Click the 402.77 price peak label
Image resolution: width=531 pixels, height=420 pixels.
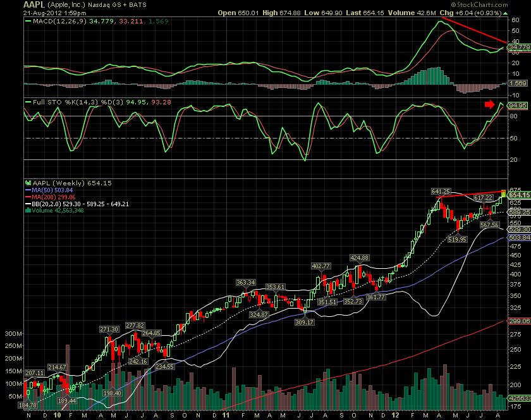tap(321, 266)
